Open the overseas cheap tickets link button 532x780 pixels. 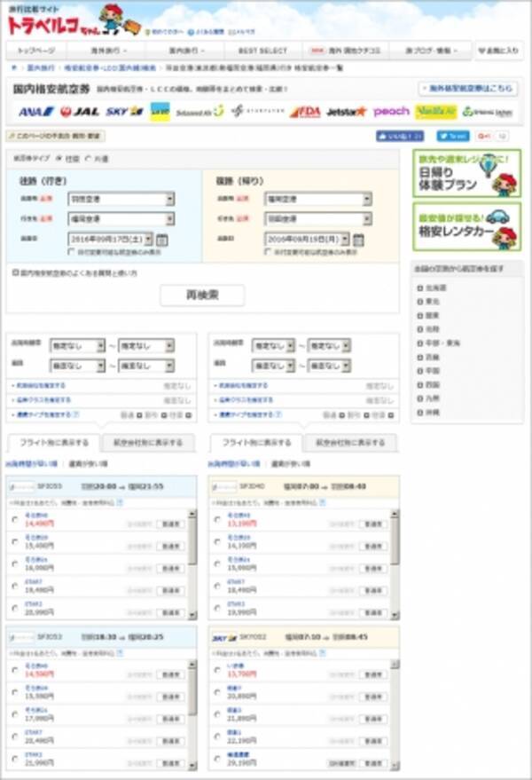(x=467, y=88)
